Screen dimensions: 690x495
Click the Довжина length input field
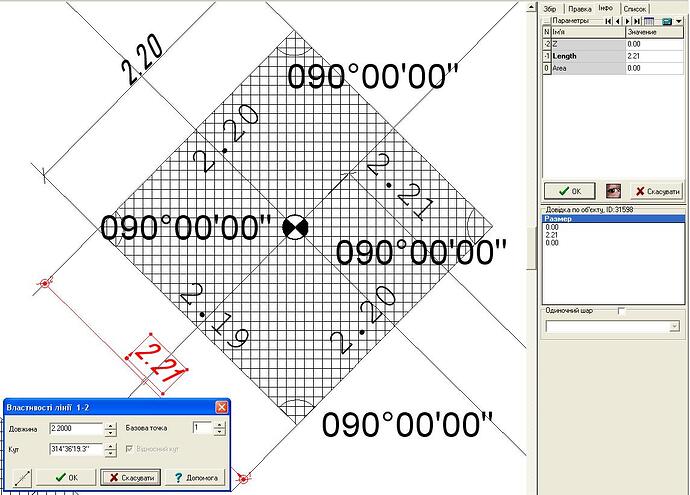coord(77,428)
